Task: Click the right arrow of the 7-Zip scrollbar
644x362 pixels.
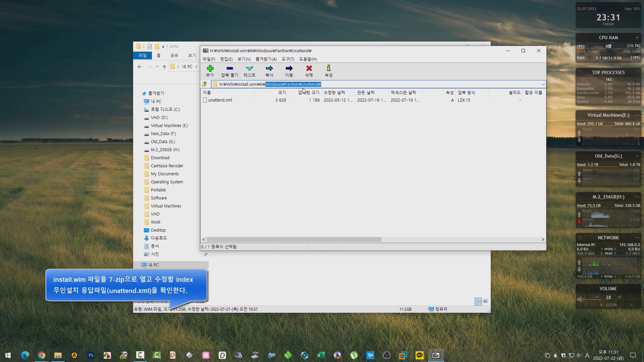Action: [x=543, y=239]
